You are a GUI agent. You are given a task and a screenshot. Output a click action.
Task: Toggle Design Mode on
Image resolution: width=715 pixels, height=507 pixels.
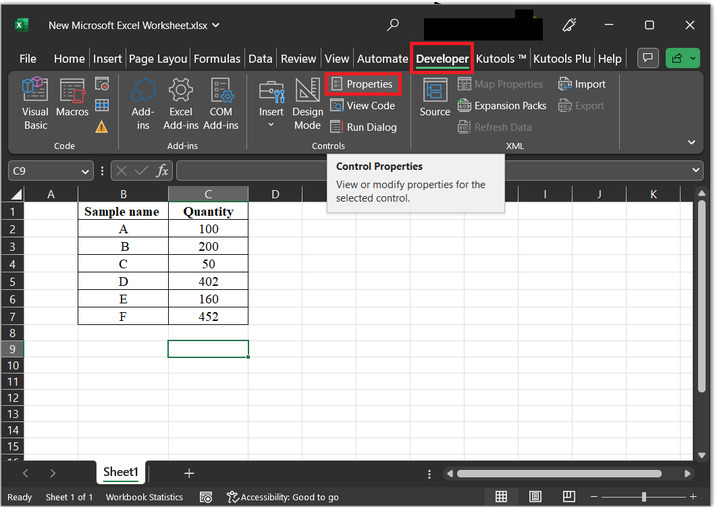(307, 103)
